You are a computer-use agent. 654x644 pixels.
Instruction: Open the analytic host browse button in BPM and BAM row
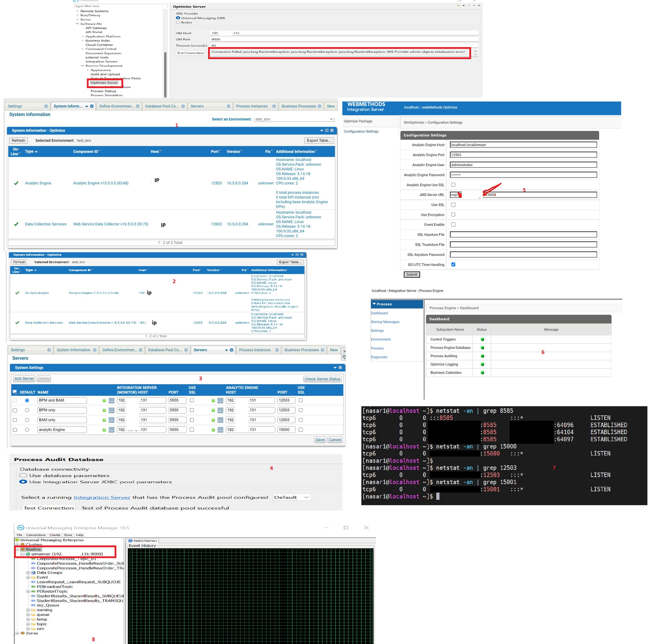pos(220,401)
